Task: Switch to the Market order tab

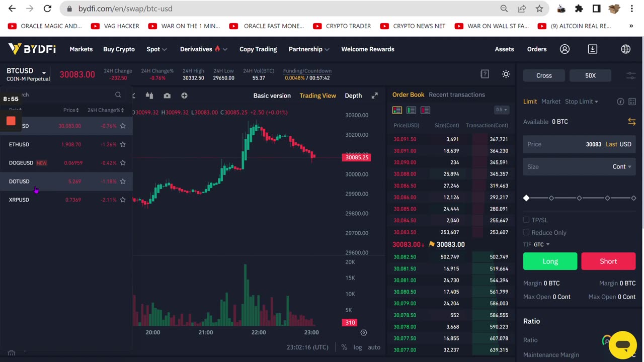Action: pos(551,102)
